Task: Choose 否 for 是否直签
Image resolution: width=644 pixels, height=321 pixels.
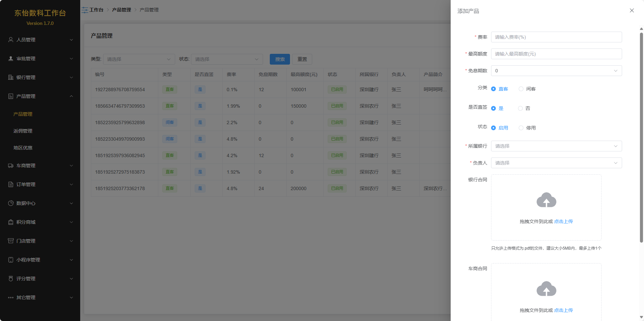Action: point(520,108)
